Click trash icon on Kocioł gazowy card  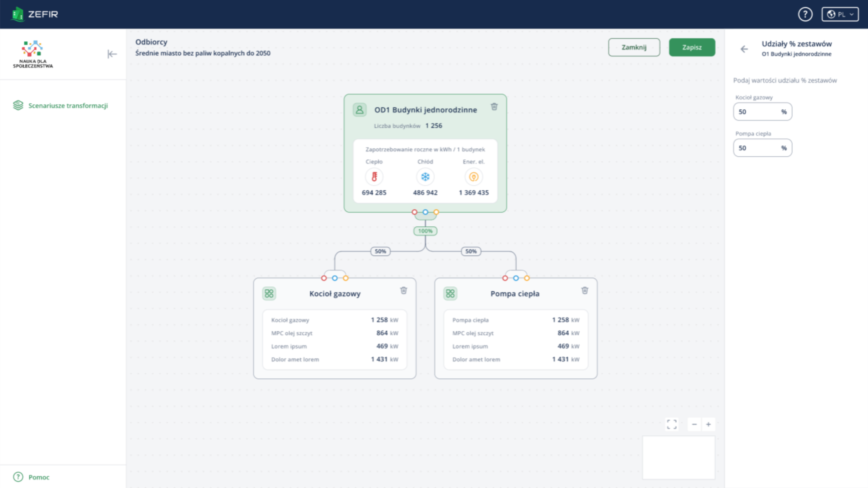pos(403,290)
